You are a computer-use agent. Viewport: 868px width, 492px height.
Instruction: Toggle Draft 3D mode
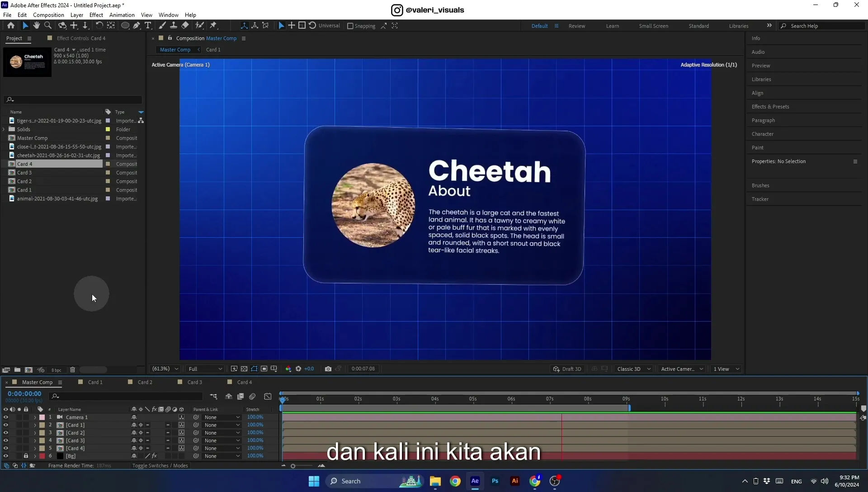[567, 369]
